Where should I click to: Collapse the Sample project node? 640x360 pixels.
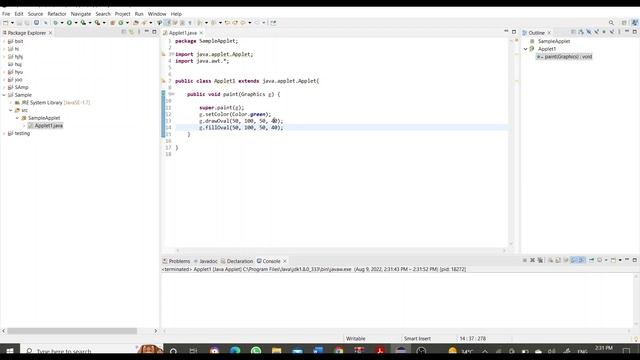[x=4, y=95]
